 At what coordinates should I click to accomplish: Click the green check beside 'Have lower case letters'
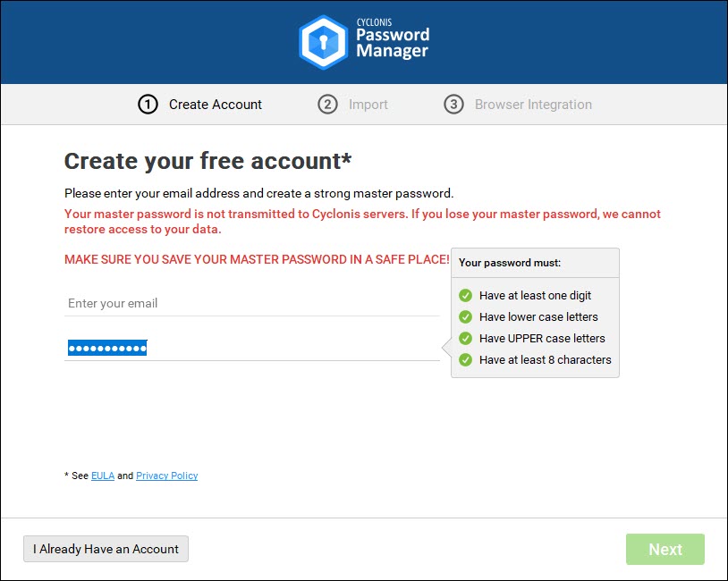click(465, 317)
